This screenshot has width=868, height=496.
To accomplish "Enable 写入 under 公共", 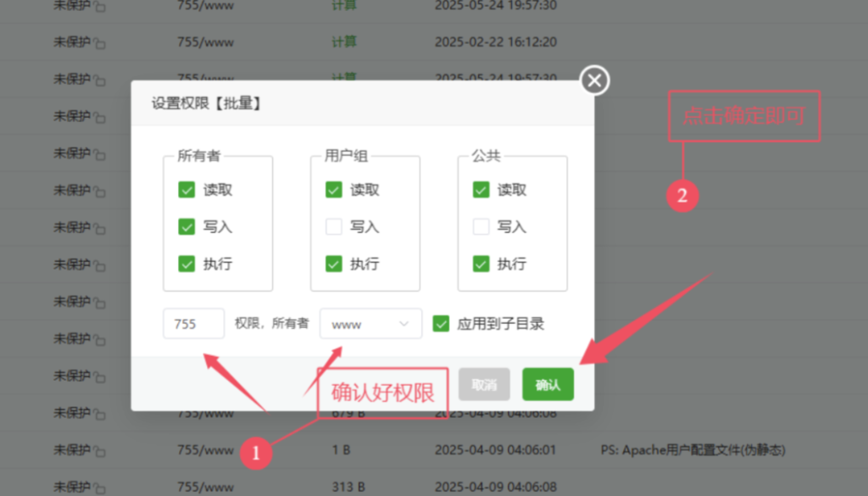I will pos(481,226).
